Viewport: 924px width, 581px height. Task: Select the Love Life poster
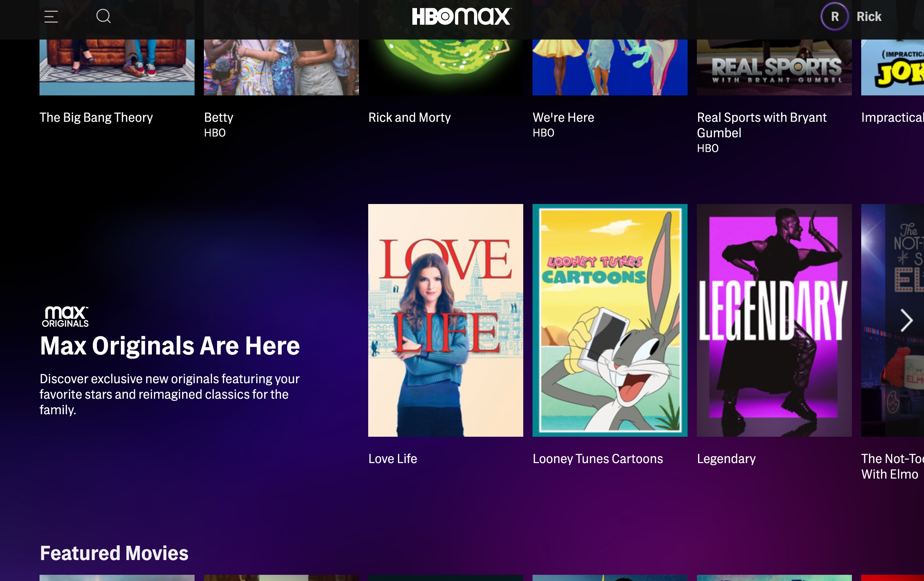click(446, 320)
